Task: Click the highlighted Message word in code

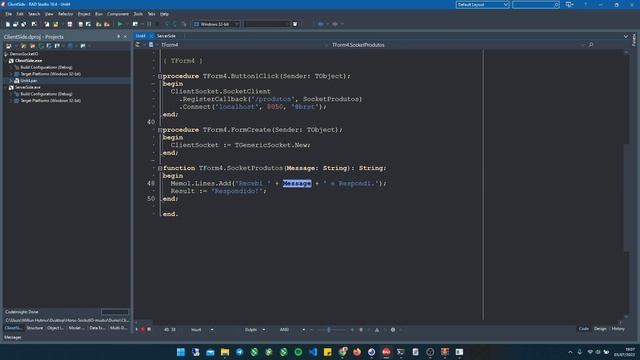Action: (x=297, y=184)
